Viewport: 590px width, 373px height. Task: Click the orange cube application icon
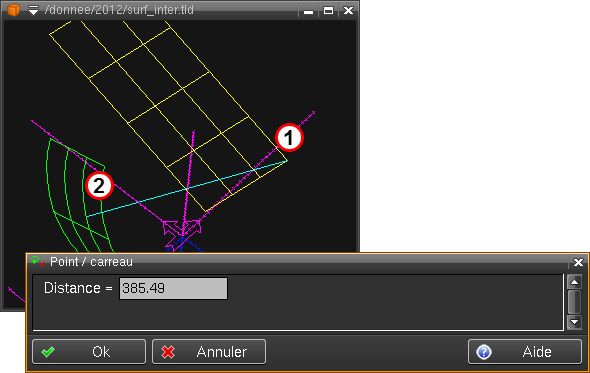click(x=14, y=10)
